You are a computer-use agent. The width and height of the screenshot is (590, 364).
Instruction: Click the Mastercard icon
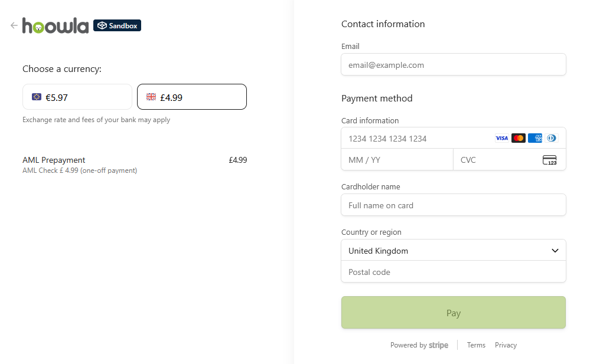click(519, 138)
